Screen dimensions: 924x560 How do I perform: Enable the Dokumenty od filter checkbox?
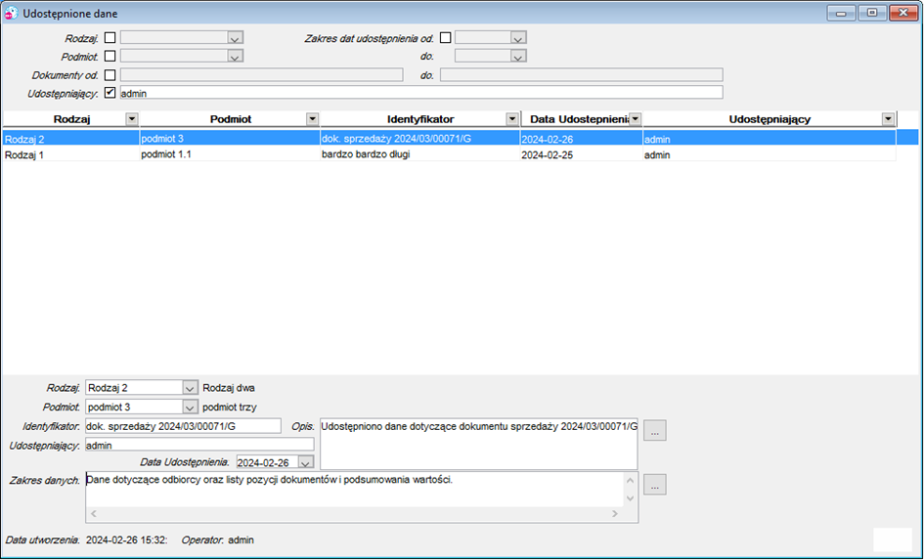[x=110, y=75]
